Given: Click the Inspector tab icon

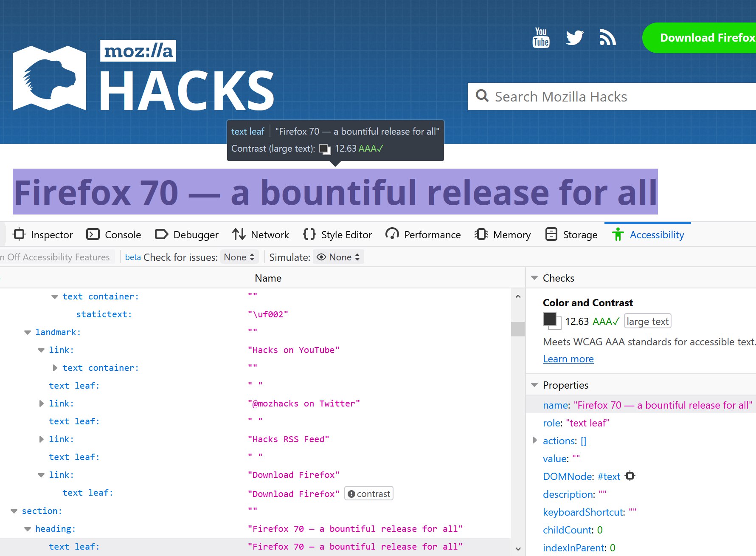Looking at the screenshot, I should click(20, 234).
